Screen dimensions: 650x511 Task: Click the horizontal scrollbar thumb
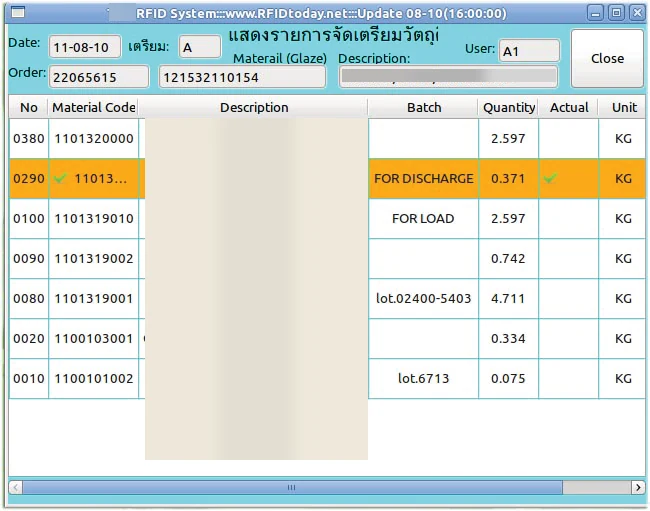[x=292, y=487]
